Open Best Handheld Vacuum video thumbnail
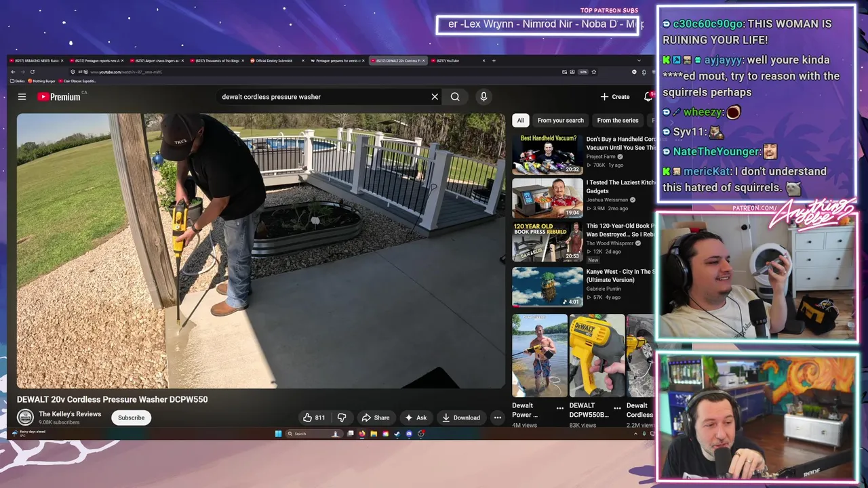Screen dimensions: 868x488 pos(547,154)
